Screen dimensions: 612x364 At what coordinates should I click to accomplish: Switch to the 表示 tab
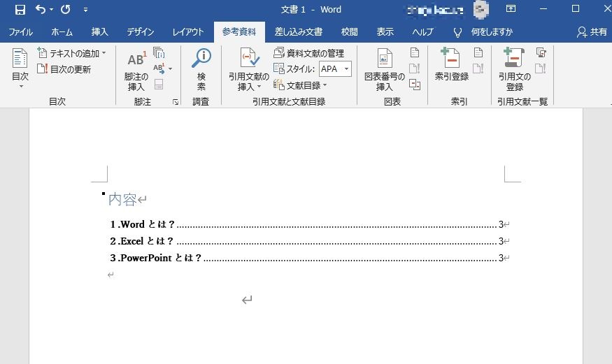tap(385, 32)
